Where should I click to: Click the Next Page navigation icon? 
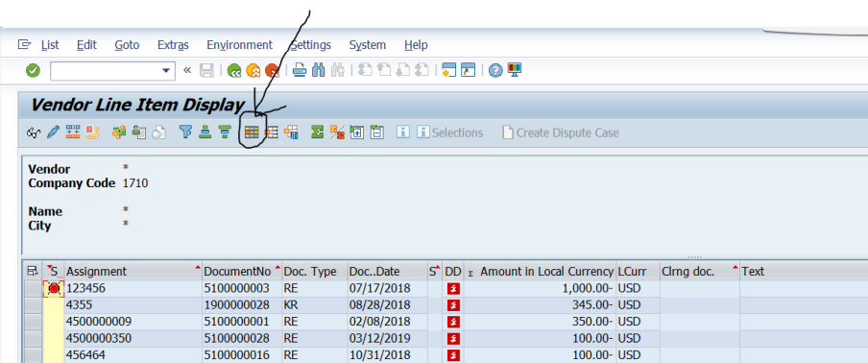[x=403, y=70]
